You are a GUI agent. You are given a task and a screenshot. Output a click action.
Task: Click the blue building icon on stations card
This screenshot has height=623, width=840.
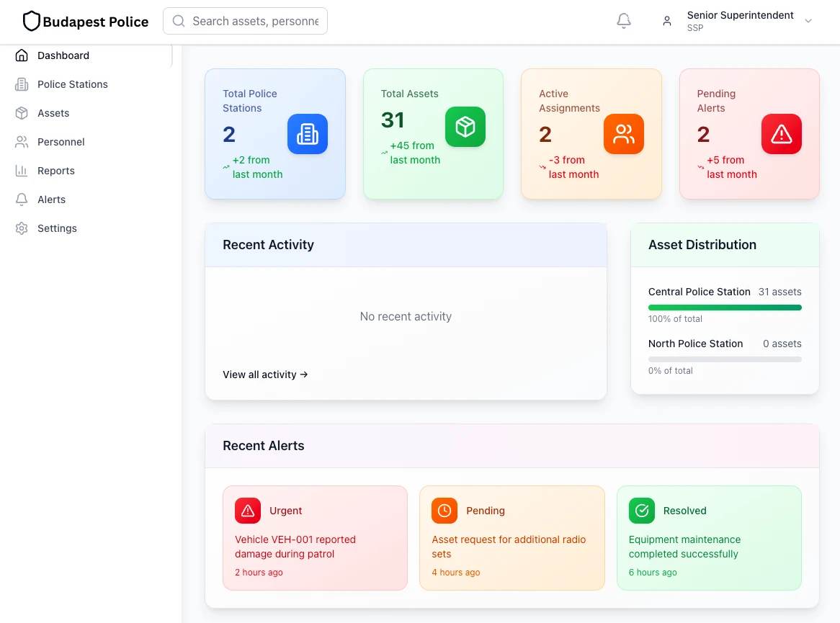tap(308, 134)
